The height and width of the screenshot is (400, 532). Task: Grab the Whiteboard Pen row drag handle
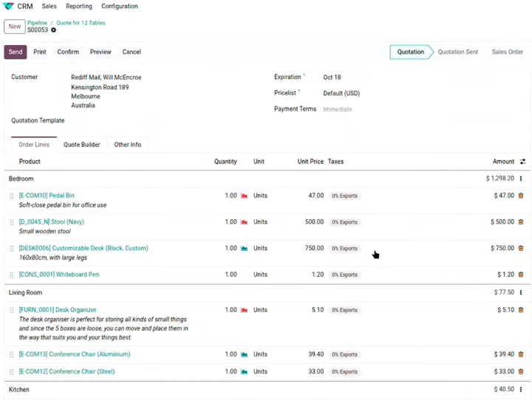[12, 275]
